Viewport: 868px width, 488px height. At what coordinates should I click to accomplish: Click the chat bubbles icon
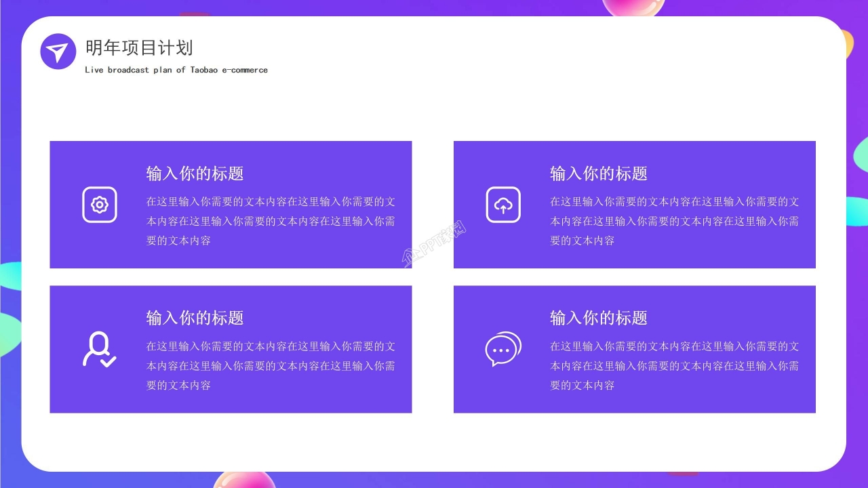(503, 349)
